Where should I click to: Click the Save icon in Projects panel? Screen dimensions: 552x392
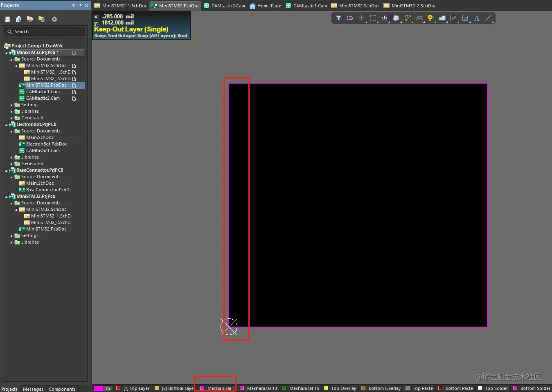coord(7,19)
